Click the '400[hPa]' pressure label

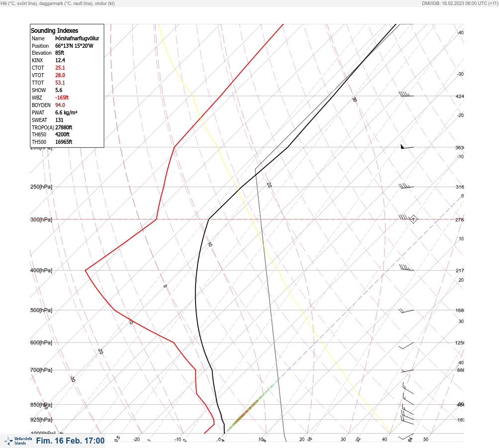41,270
